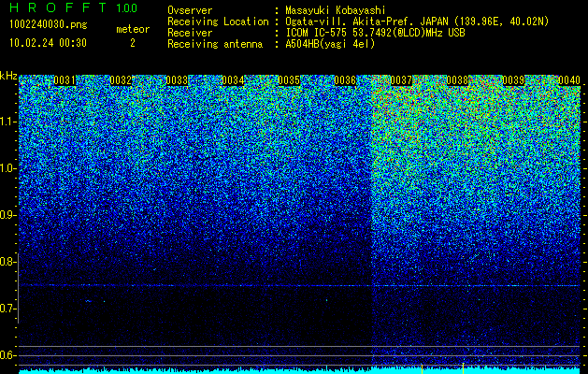Click the 0033 time marker
The height and width of the screenshot is (374, 588).
coord(177,80)
